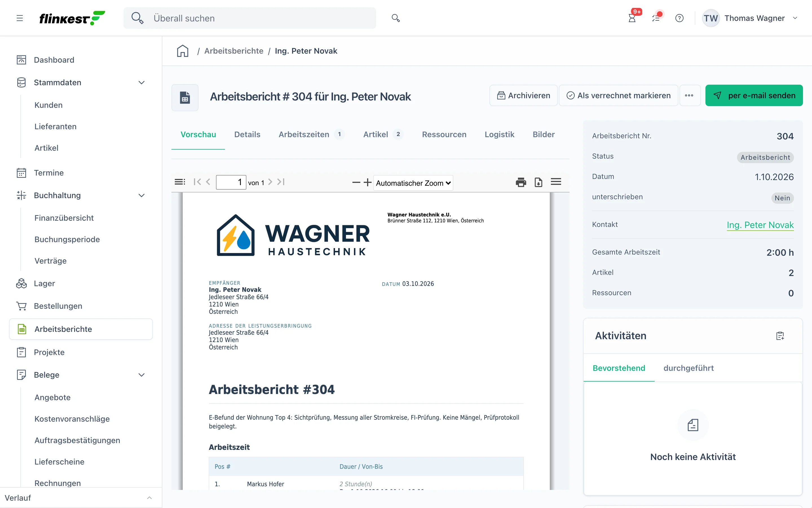This screenshot has height=508, width=812.
Task: Toggle the PDF viewer sidebar icon
Action: (x=180, y=182)
